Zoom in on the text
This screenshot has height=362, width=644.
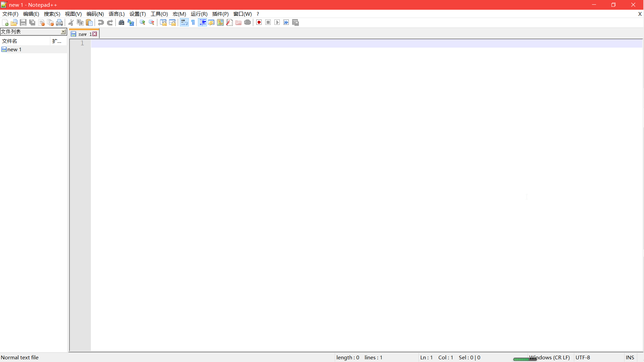tap(142, 22)
